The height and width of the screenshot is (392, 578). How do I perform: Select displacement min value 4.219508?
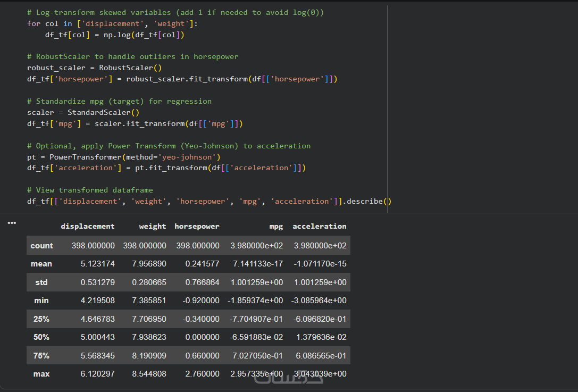(98, 300)
